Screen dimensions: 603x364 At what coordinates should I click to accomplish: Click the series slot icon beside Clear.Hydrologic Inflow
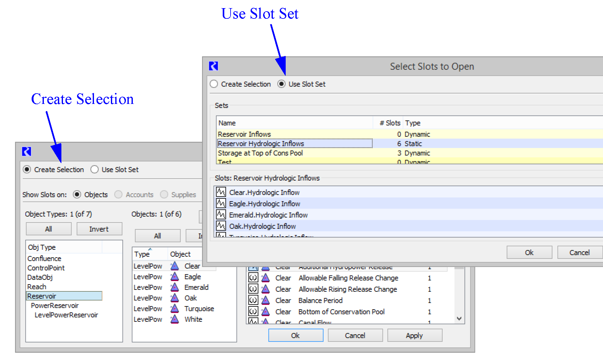(x=221, y=192)
